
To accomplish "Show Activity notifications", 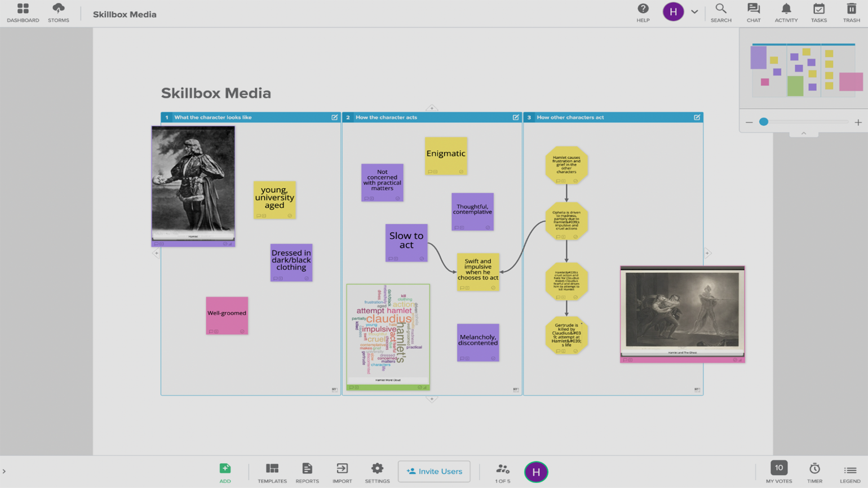I will tap(786, 13).
